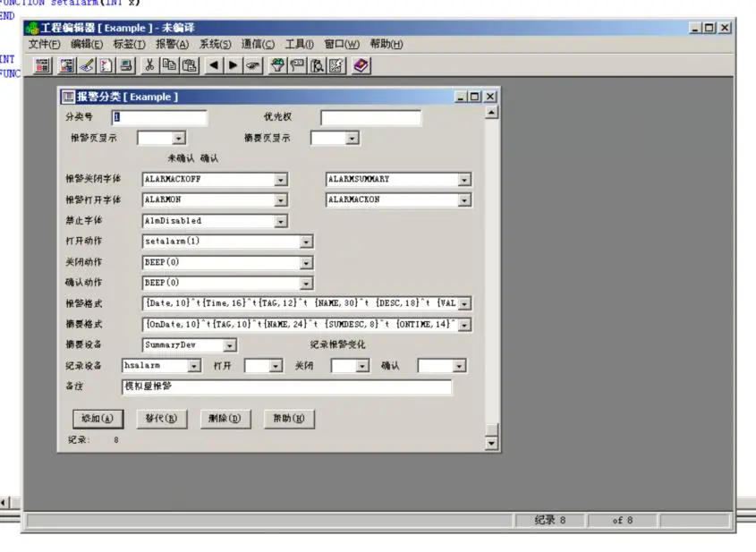Expand the setalarm(1) open action dropdown
This screenshot has height=552, width=756.
pos(306,242)
